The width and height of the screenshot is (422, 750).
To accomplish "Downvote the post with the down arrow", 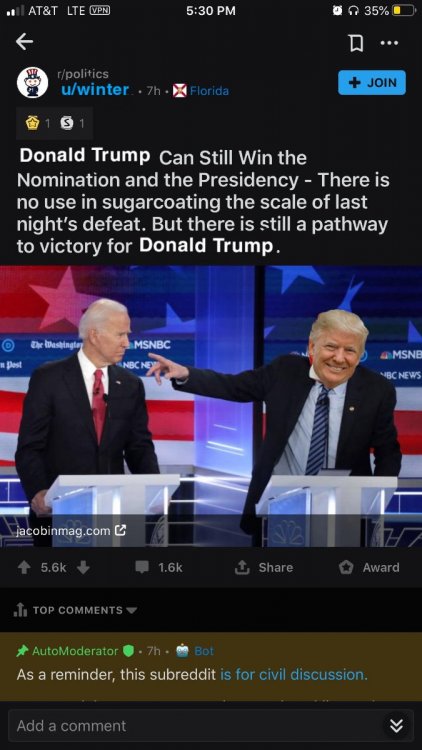I will click(83, 567).
